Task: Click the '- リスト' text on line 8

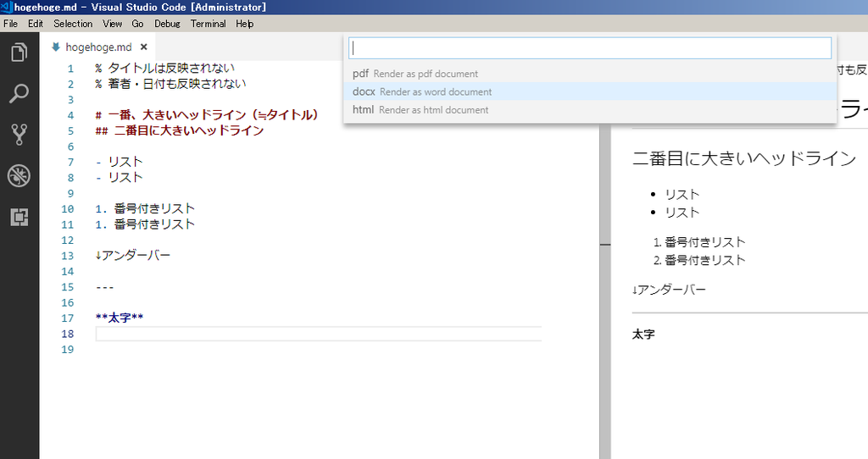Action: point(119,178)
